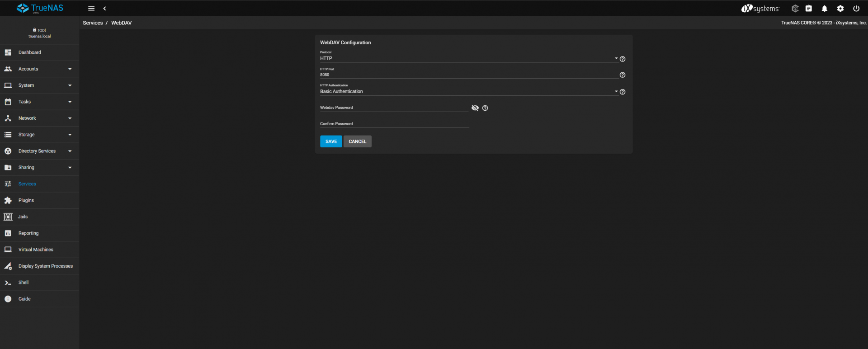Click the Jails icon
This screenshot has height=349, width=868.
click(x=8, y=217)
